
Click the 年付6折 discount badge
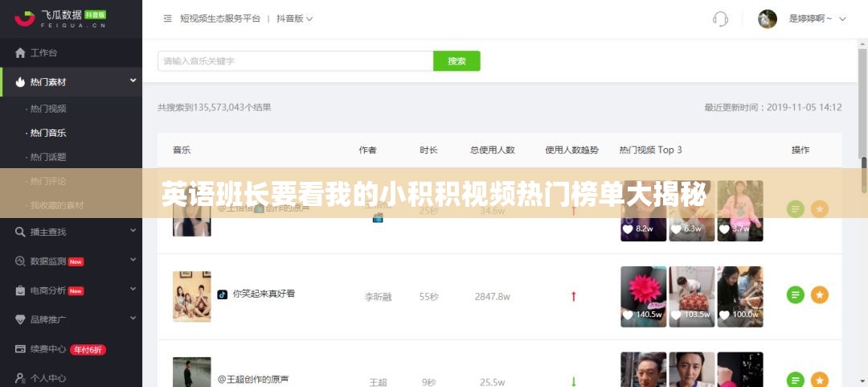[x=88, y=350]
